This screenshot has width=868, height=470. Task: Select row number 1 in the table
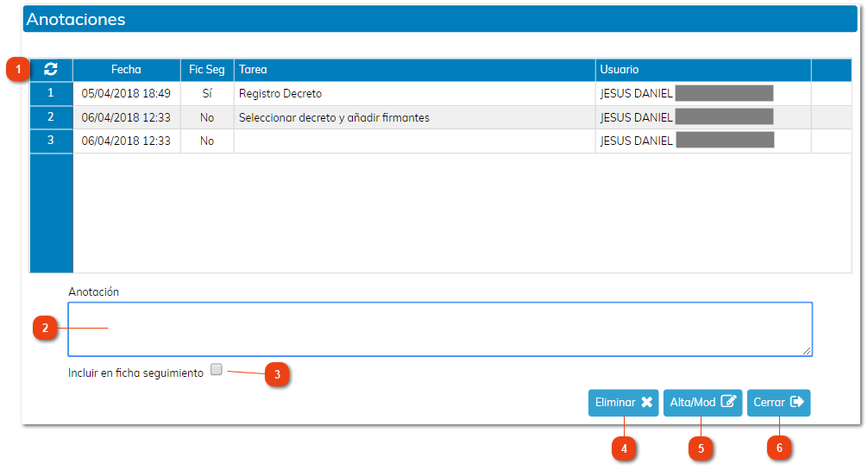pos(51,93)
